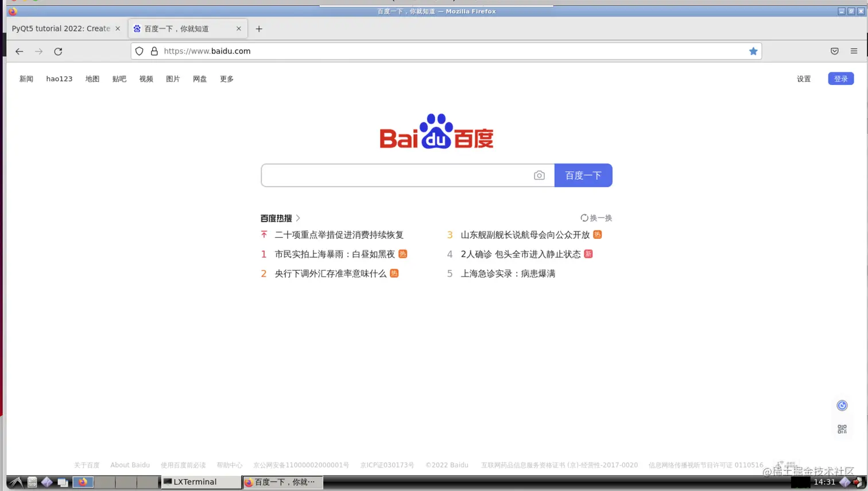This screenshot has height=491, width=868.
Task: Click the QR code icon near page corner
Action: click(x=842, y=428)
